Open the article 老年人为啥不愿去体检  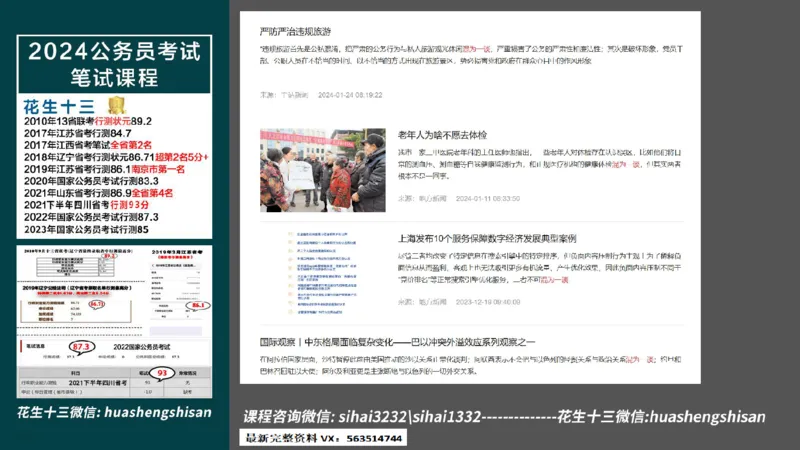(x=442, y=135)
